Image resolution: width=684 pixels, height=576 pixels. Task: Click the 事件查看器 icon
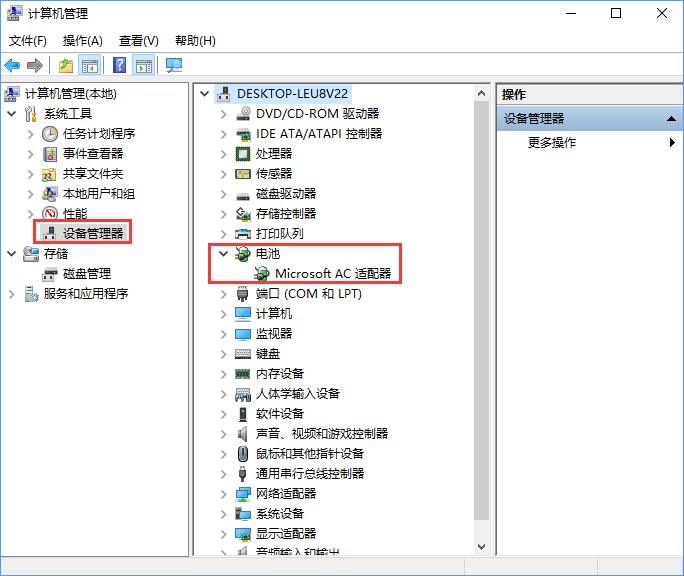click(50, 154)
